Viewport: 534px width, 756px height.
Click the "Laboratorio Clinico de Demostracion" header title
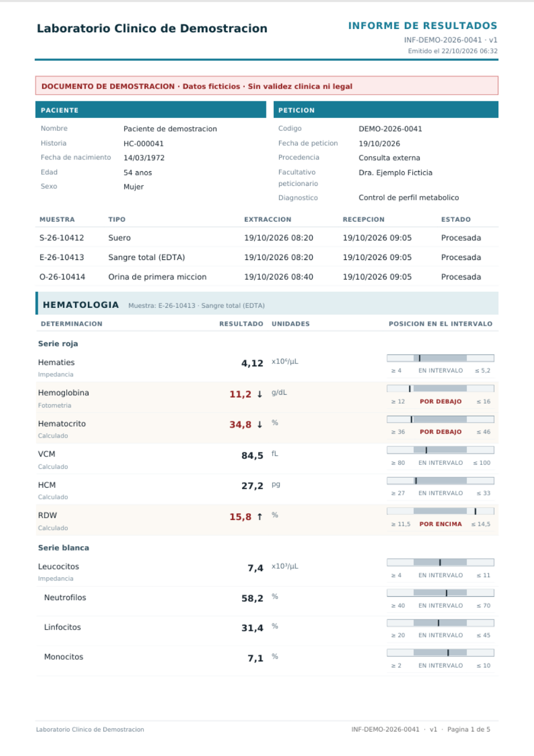(152, 28)
